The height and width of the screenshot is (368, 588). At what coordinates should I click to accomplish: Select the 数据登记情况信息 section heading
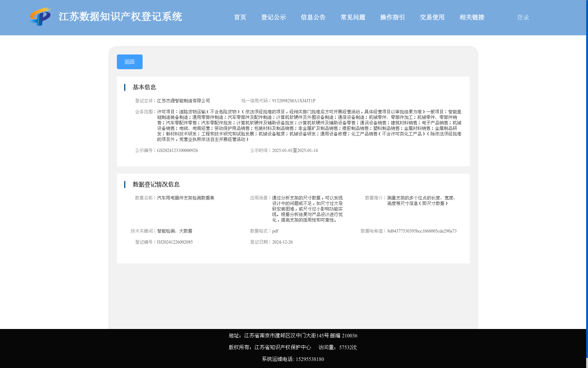point(156,184)
